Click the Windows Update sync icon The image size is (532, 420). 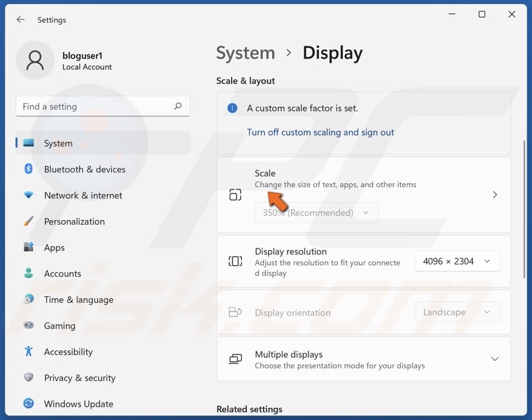coord(28,403)
